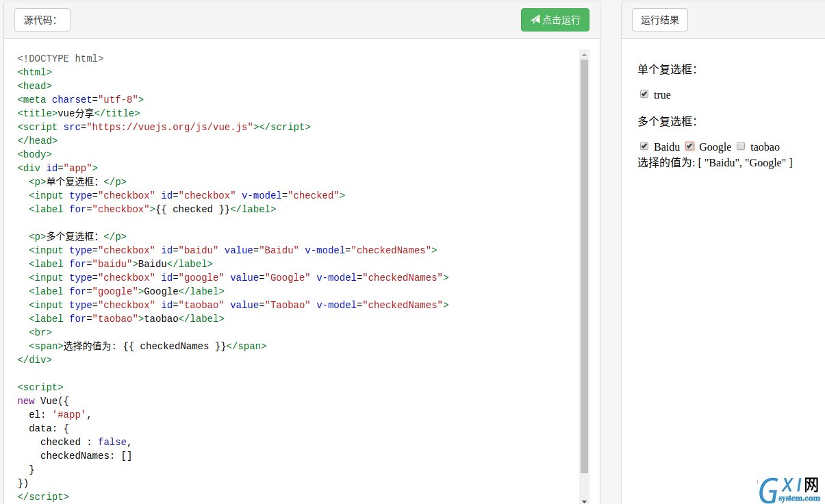Viewport: 825px width, 504px height.
Task: Click the code editor scrollbar down arrow
Action: coord(584,501)
